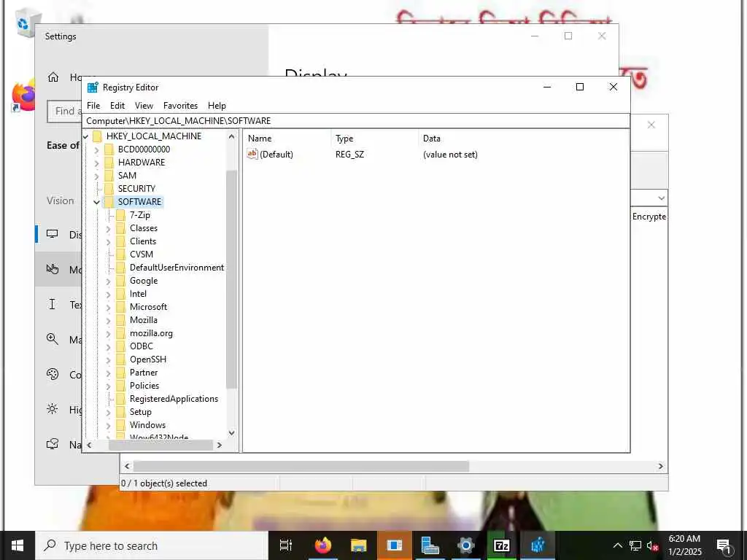
Task: Select the OpenSSH folder icon
Action: coord(121,359)
